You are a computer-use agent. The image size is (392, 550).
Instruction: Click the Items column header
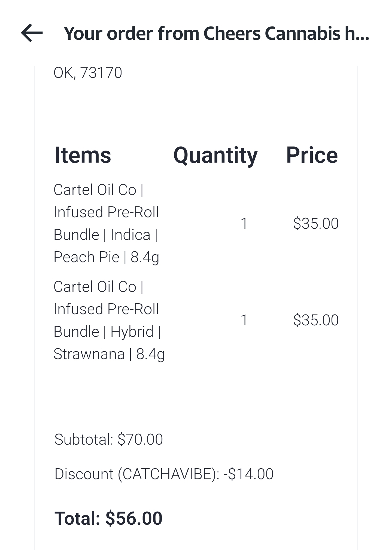click(83, 155)
